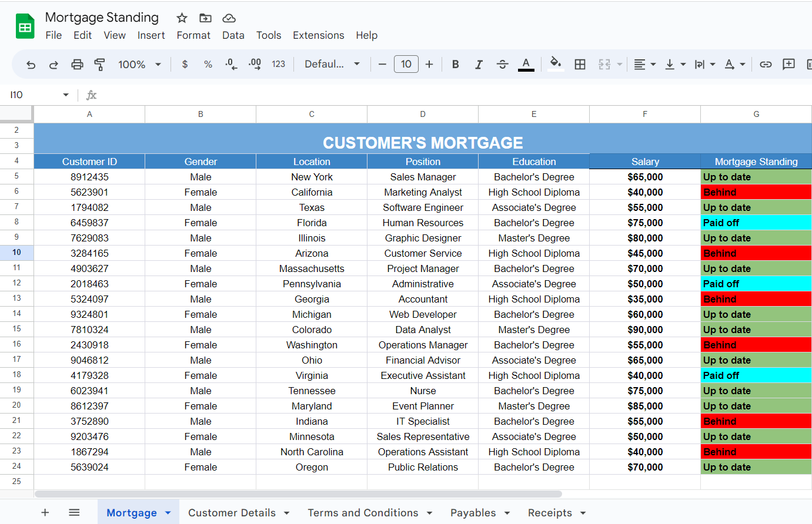
Task: Open the fill color picker
Action: pyautogui.click(x=556, y=64)
